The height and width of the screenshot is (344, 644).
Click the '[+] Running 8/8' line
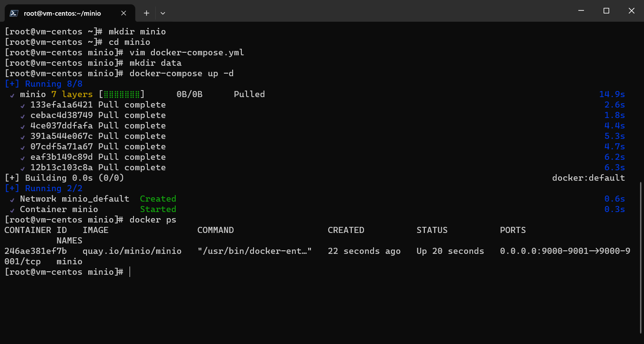pos(43,84)
